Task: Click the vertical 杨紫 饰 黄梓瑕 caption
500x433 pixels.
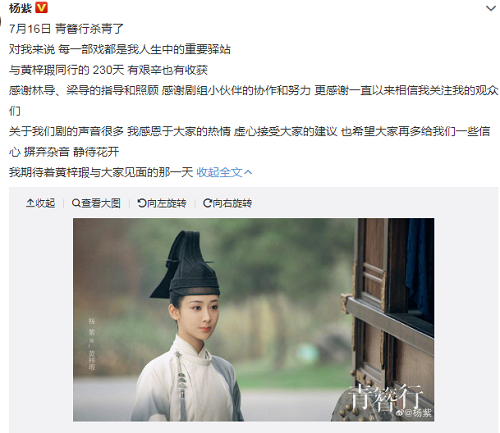Action: pos(92,344)
